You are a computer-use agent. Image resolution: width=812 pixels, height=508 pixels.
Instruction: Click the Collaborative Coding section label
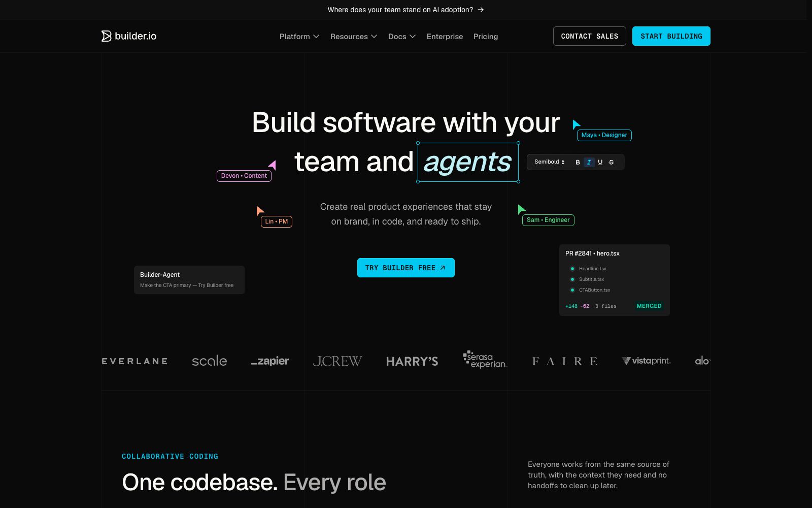click(x=170, y=456)
